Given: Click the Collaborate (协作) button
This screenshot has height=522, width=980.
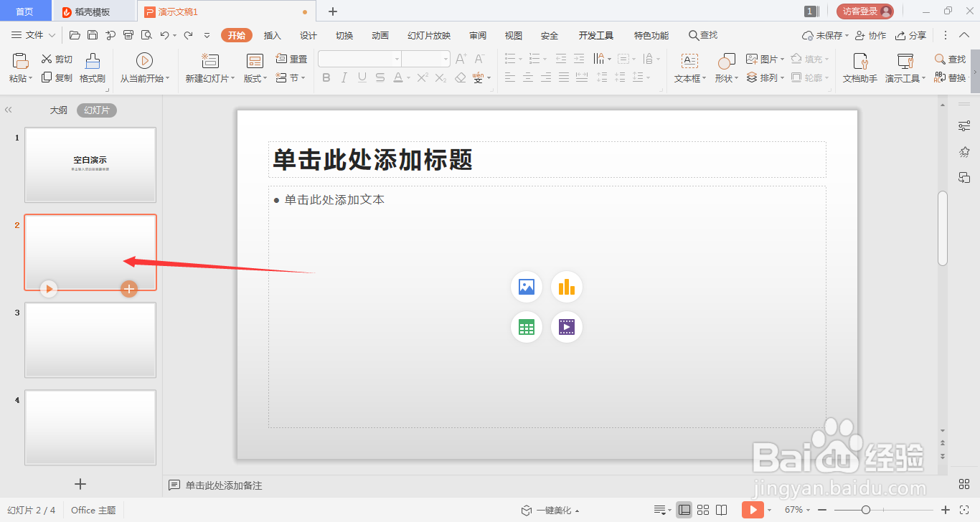Looking at the screenshot, I should point(870,35).
